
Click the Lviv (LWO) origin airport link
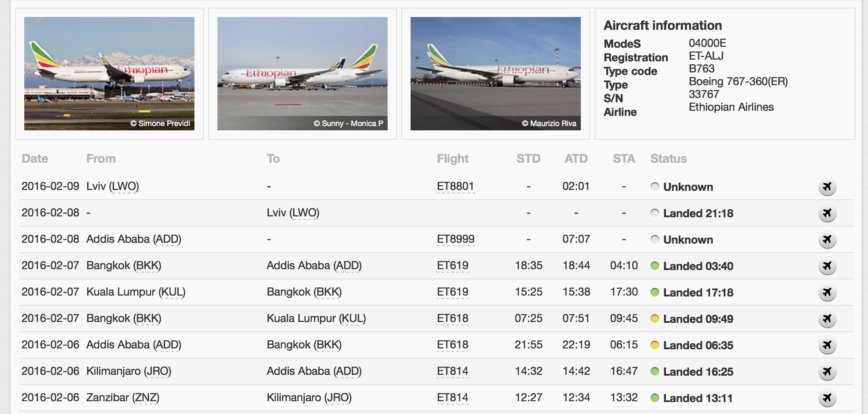112,187
